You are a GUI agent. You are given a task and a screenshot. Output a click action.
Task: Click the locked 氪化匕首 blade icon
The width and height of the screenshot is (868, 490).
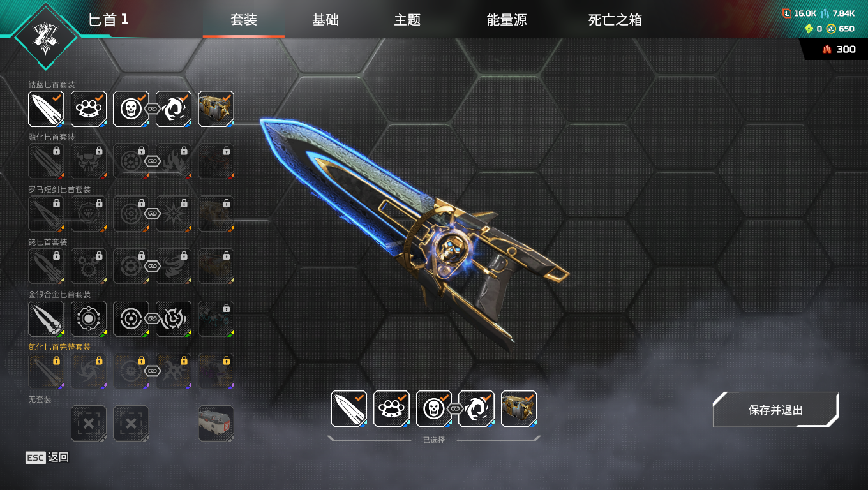click(47, 371)
